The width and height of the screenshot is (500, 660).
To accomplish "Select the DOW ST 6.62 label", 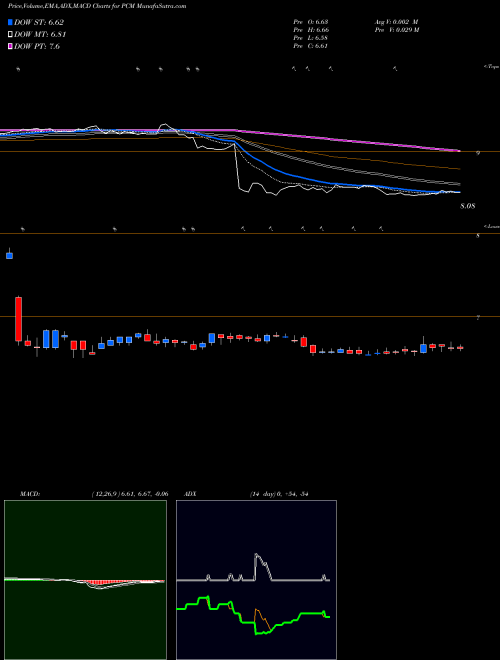I will [x=39, y=22].
